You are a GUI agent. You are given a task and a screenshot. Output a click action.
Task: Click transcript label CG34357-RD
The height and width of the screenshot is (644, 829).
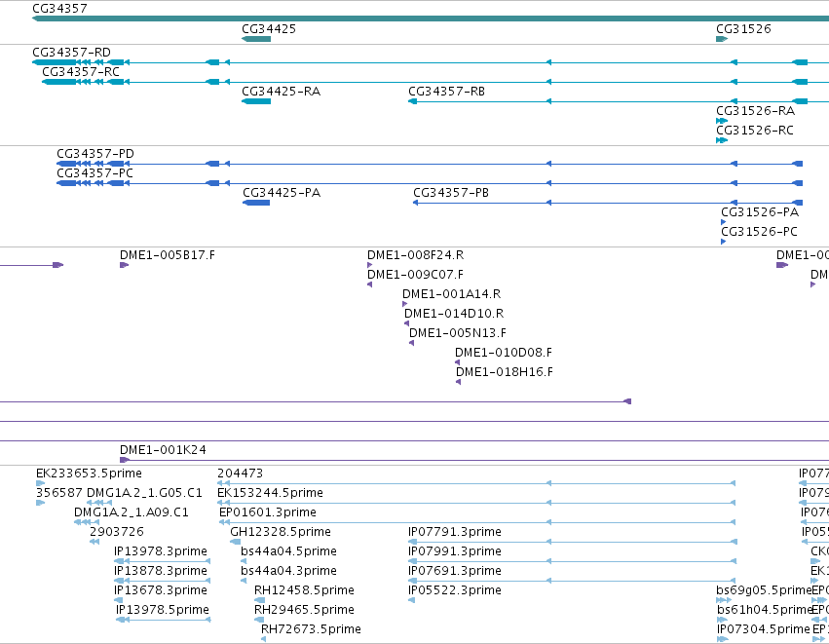[71, 53]
